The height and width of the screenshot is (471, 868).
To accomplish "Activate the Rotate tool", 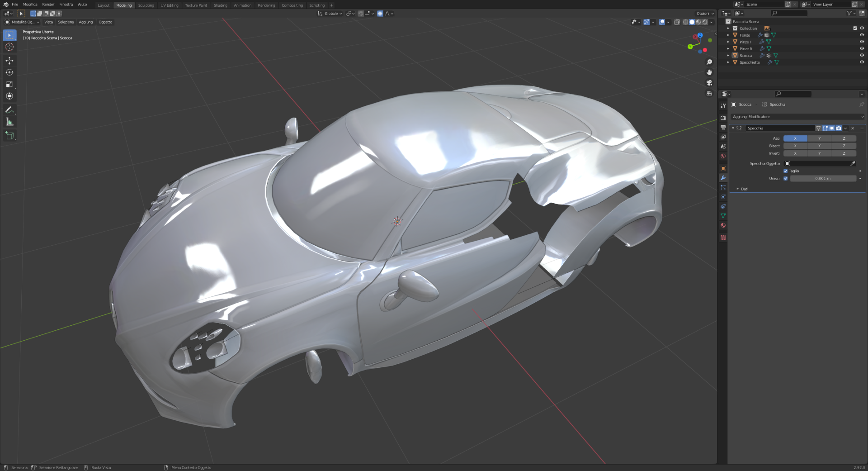I will coord(9,72).
